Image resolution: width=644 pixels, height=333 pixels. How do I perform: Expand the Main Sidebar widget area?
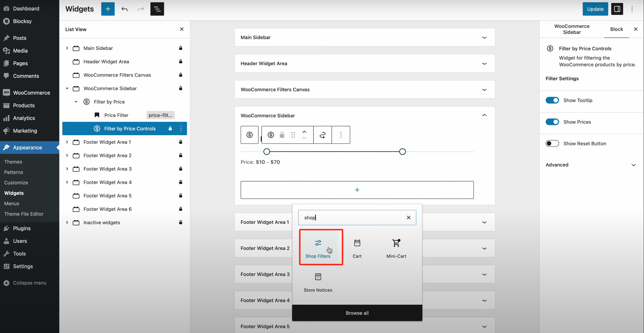click(x=484, y=37)
